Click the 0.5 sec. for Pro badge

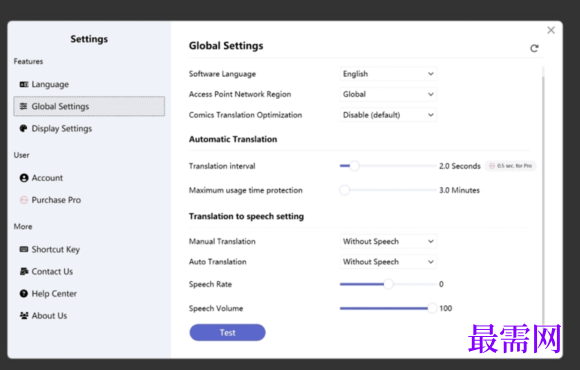tap(510, 166)
